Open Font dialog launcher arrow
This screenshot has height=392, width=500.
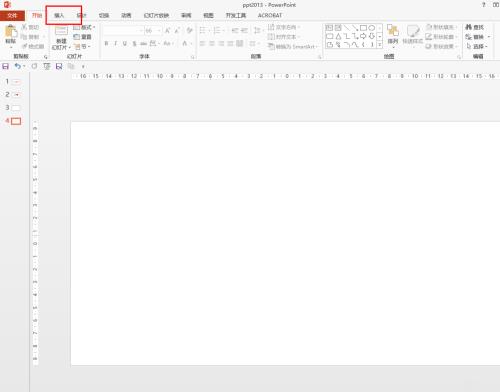tap(192, 57)
